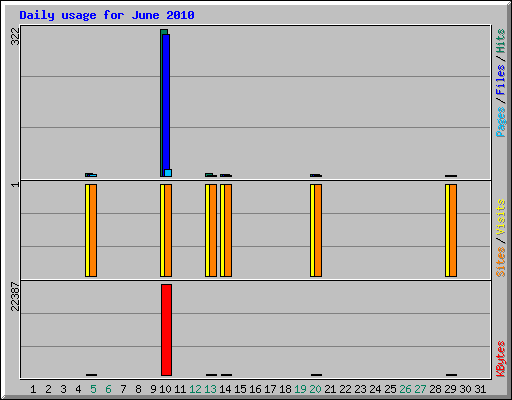
Task: Click the green Hits legend label
Action: pyautogui.click(x=501, y=41)
